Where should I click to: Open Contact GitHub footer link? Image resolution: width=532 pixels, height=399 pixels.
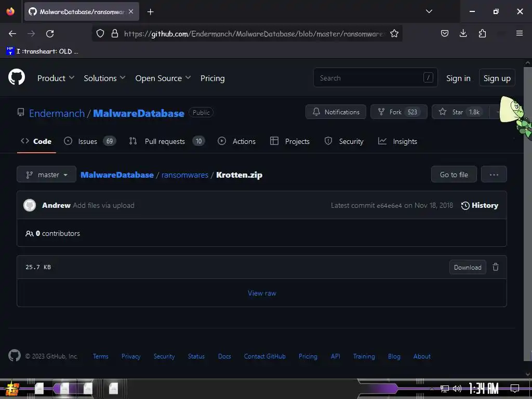[264, 356]
